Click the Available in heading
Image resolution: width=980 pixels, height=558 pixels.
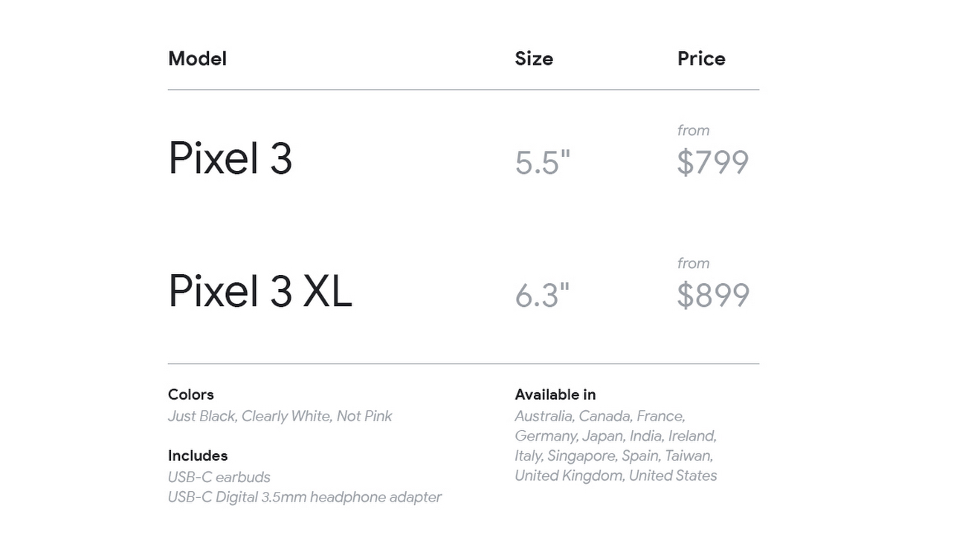555,395
